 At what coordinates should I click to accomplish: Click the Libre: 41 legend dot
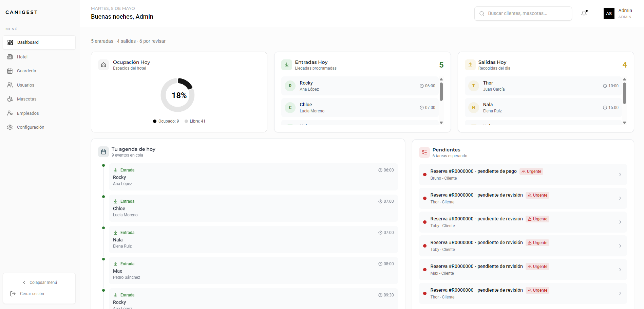tap(186, 121)
